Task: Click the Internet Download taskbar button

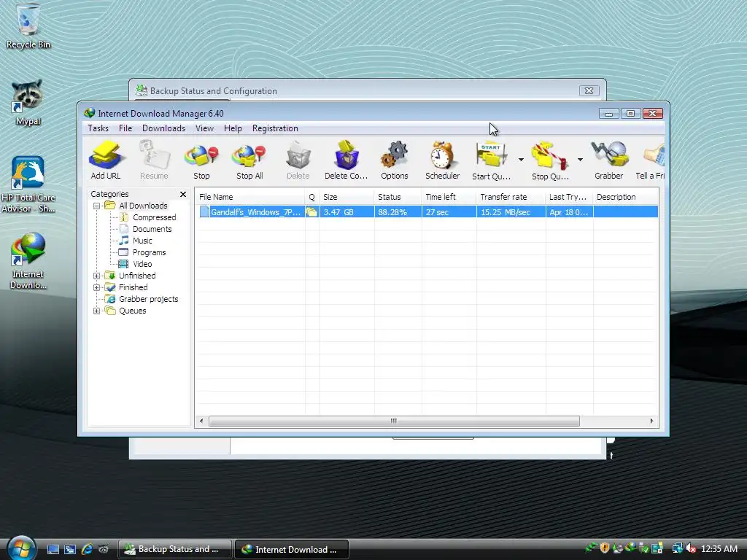Action: 292,549
